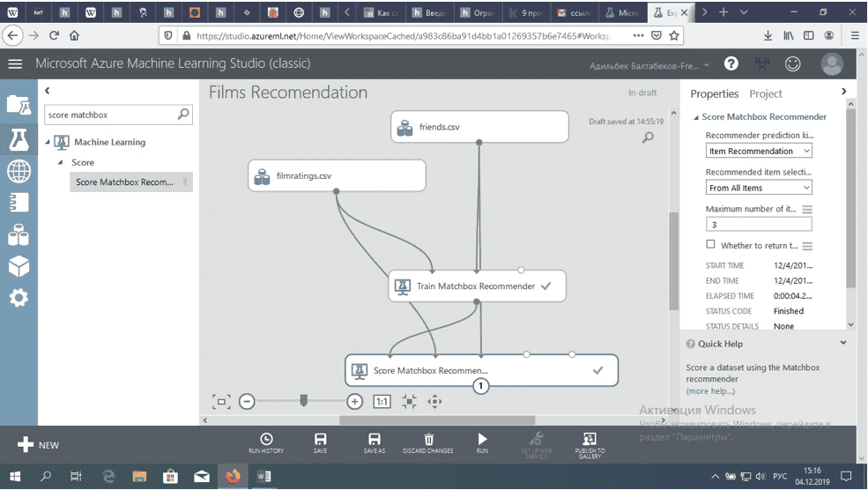Click the canvas search magnifier icon

point(648,137)
